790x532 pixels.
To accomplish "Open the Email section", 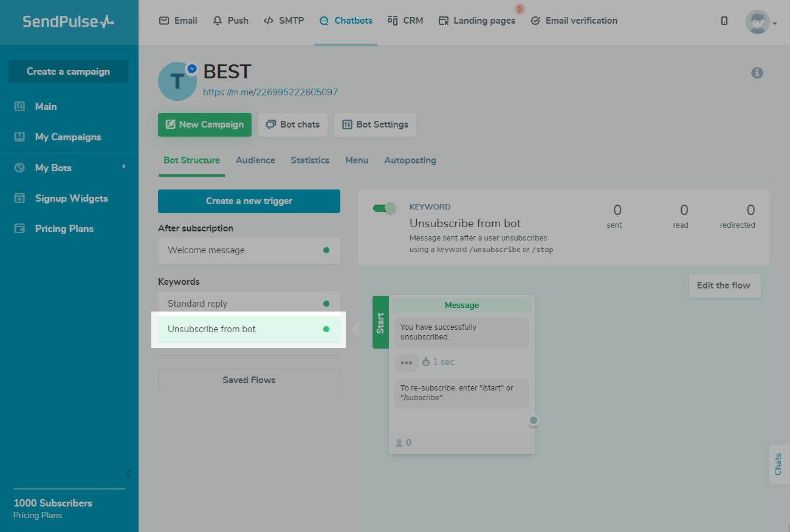I will (178, 21).
